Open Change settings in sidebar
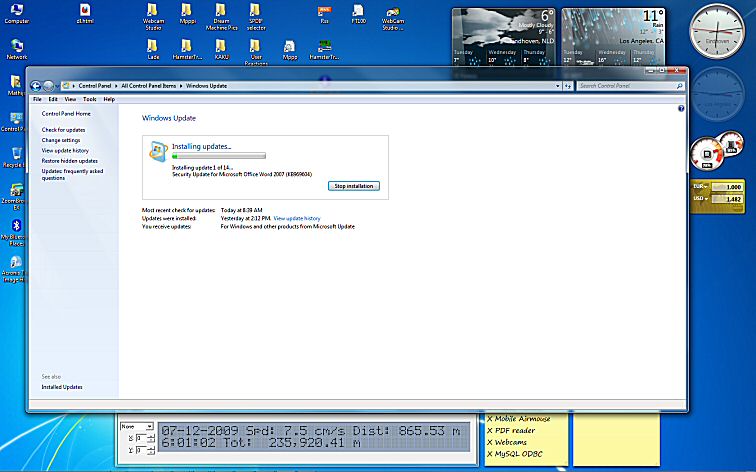 (x=61, y=140)
